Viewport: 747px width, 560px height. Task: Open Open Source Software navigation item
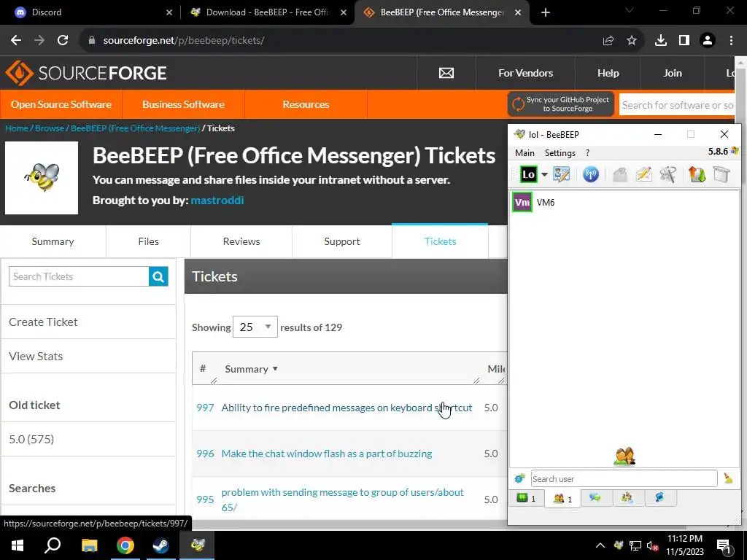tap(61, 104)
